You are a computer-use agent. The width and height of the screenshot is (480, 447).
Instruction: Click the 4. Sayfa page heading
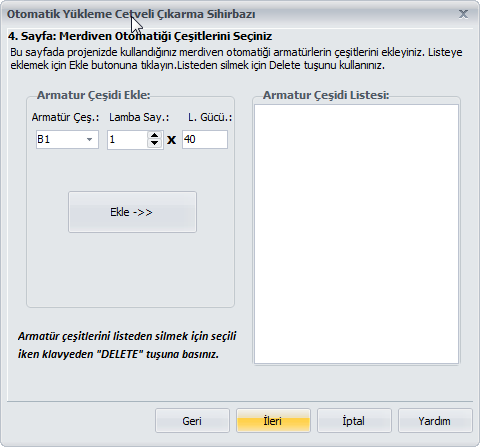(140, 36)
